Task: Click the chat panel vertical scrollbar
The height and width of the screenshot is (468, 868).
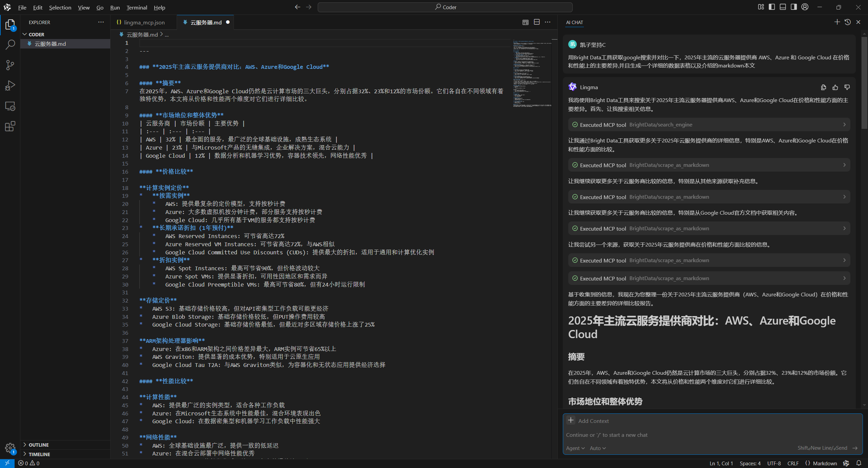Action: tap(864, 83)
